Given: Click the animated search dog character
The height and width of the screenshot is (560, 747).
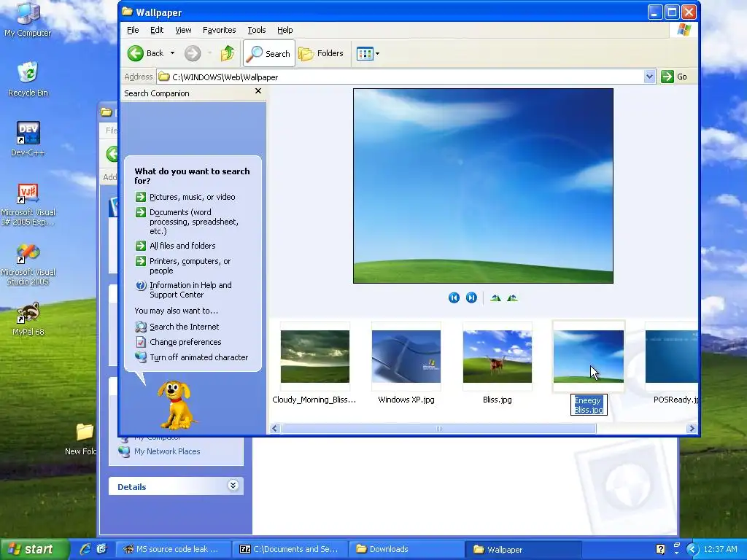Looking at the screenshot, I should pos(177,405).
